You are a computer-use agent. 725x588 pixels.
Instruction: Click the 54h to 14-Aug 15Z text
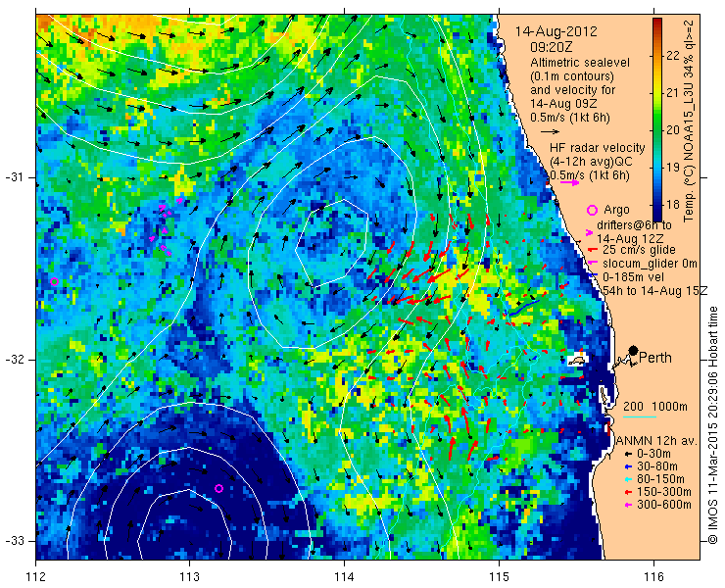point(655,290)
